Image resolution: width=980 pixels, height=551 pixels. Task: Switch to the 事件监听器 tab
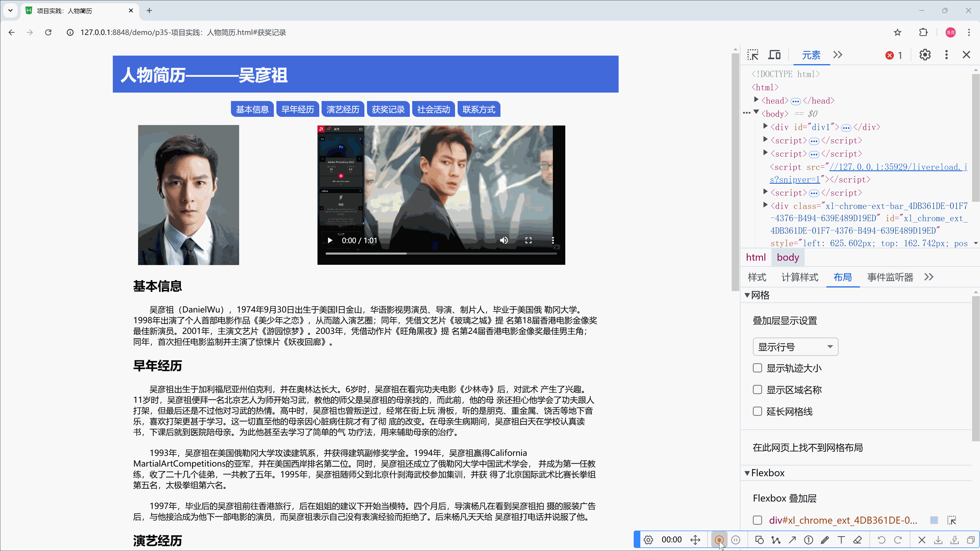tap(890, 277)
